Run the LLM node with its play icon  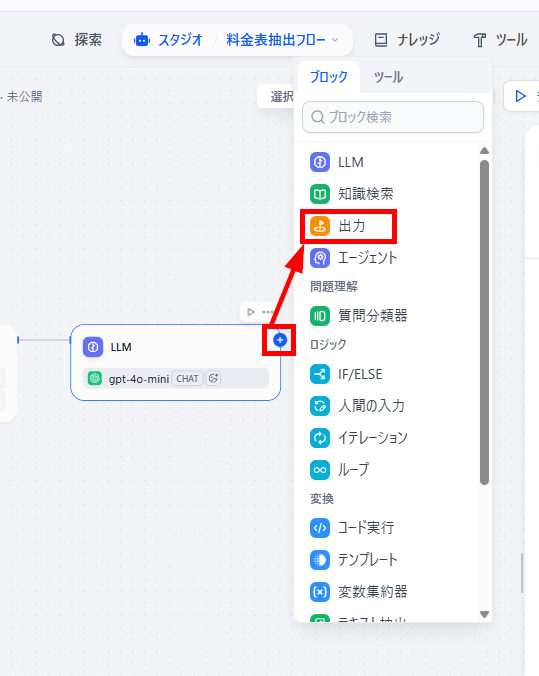click(x=251, y=312)
